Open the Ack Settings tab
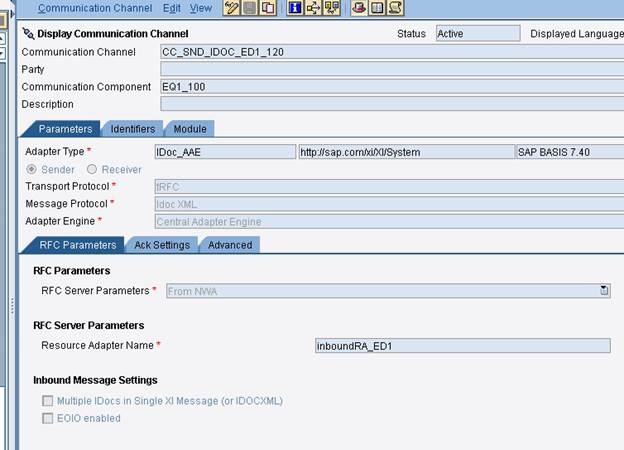The width and height of the screenshot is (624, 450). [x=162, y=245]
